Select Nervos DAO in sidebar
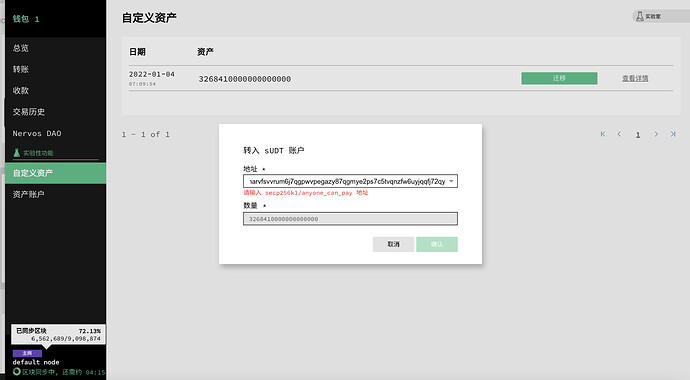The width and height of the screenshot is (690, 380). pos(37,133)
